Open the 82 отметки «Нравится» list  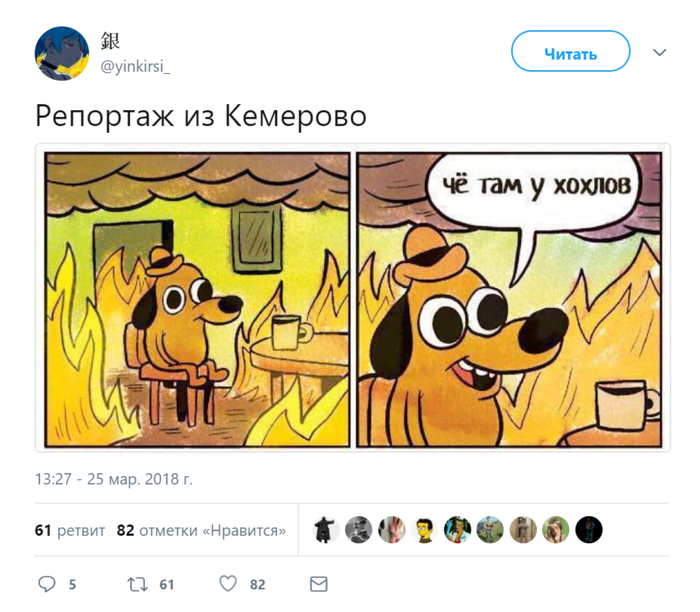[201, 530]
